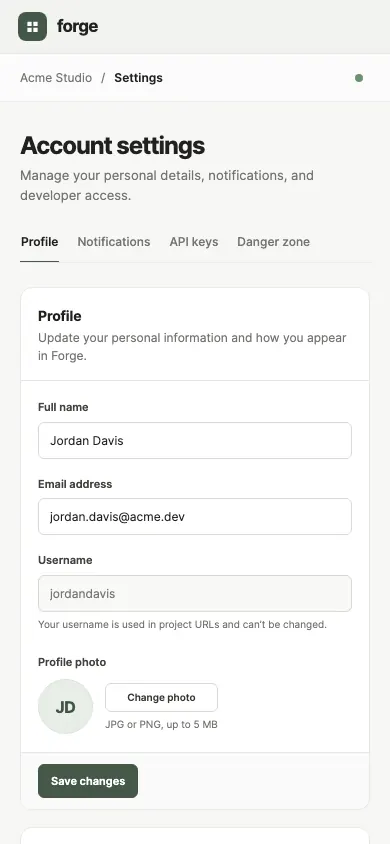Focus the Full name input field
This screenshot has height=844, width=390.
tap(195, 441)
